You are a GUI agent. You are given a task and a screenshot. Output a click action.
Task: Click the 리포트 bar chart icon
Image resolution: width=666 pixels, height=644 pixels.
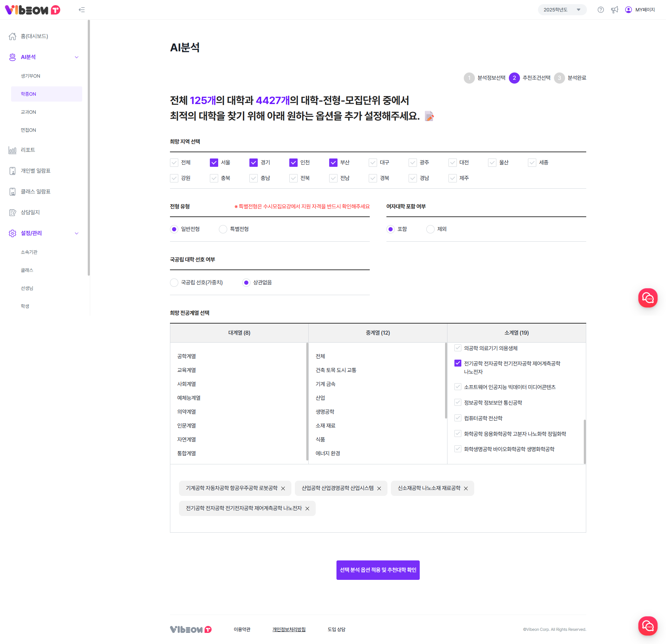[12, 150]
